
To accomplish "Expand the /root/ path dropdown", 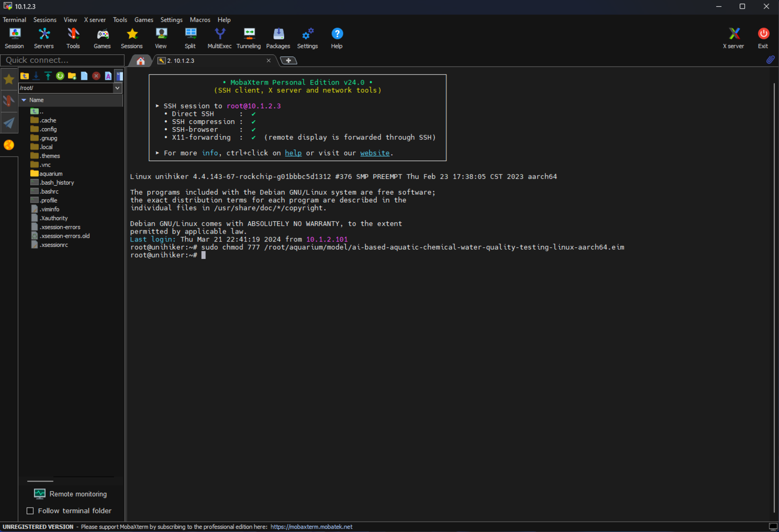I will coord(118,88).
